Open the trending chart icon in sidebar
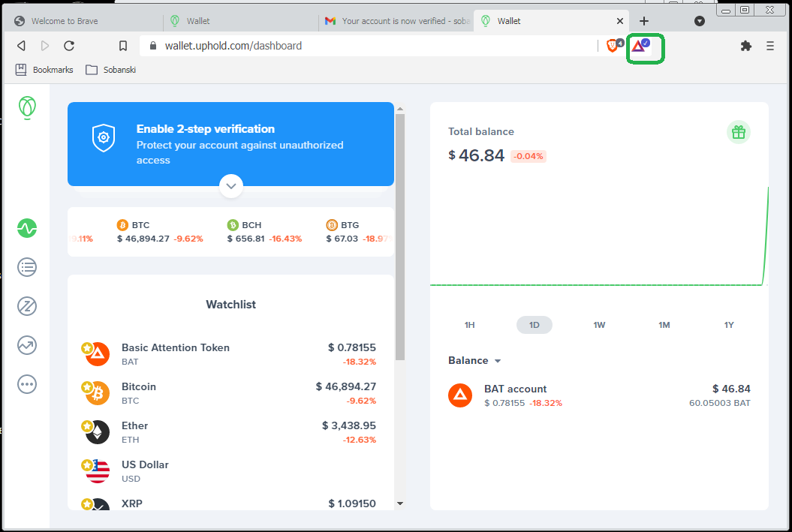Viewport: 792px width, 532px height. coord(27,345)
